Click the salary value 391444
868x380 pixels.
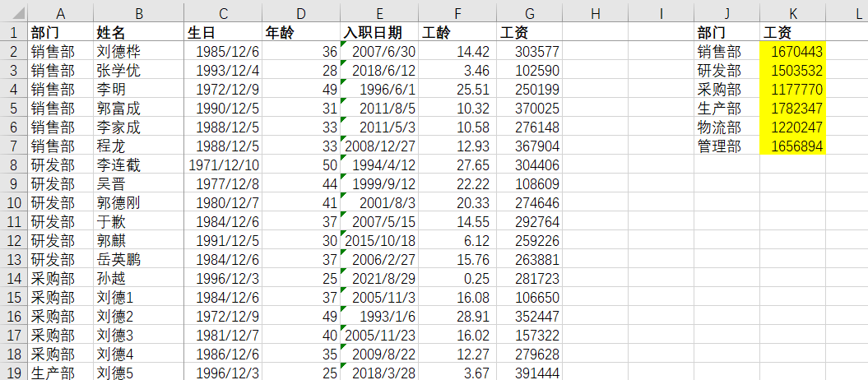pyautogui.click(x=530, y=373)
